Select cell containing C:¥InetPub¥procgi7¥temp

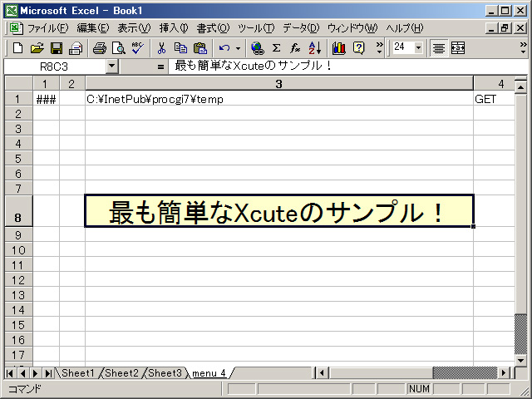point(279,99)
